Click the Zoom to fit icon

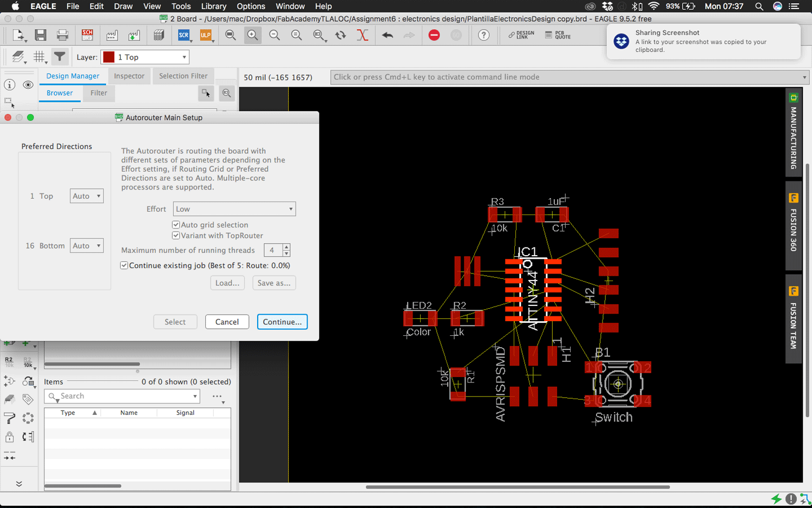231,35
